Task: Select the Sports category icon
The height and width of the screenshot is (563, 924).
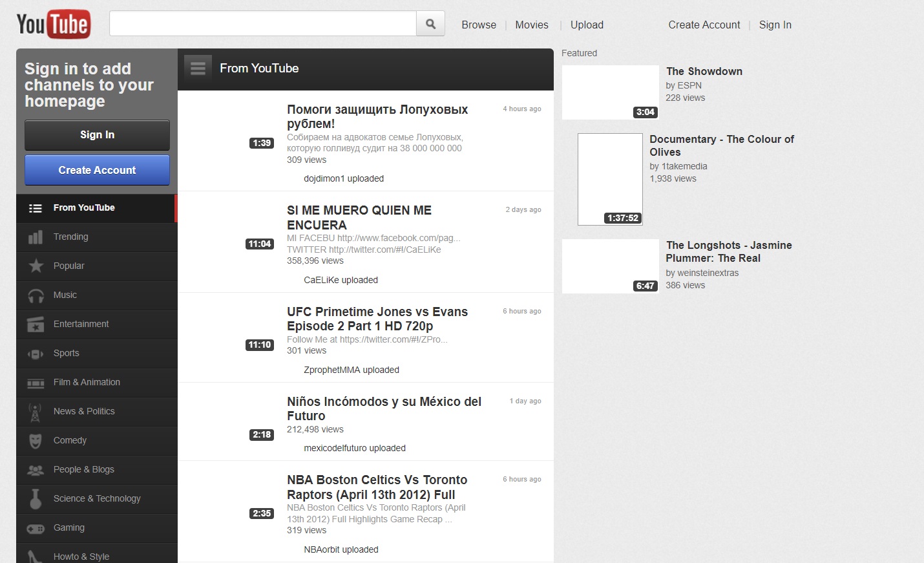Action: pyautogui.click(x=36, y=354)
